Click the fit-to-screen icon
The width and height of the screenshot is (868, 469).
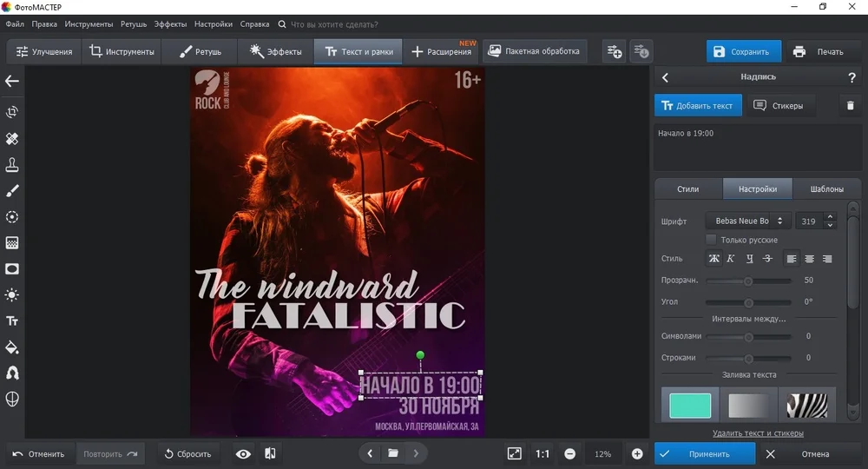point(514,453)
